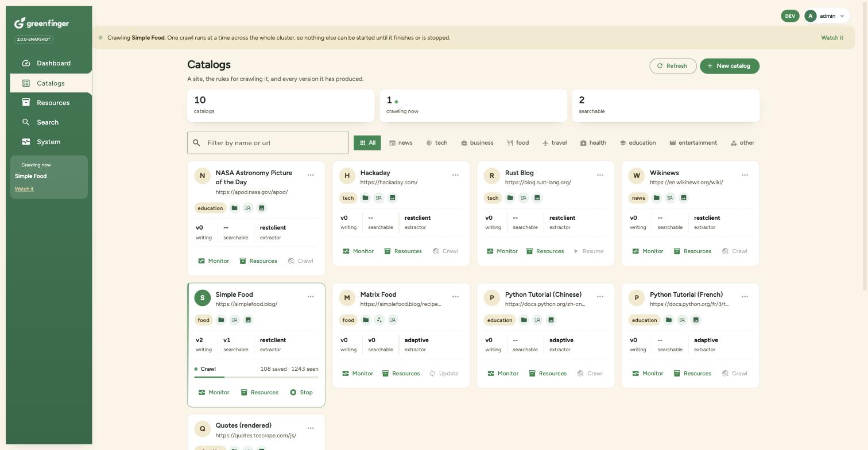This screenshot has height=450, width=868.
Task: Click the Simple Food crawl progress bar
Action: (x=256, y=377)
